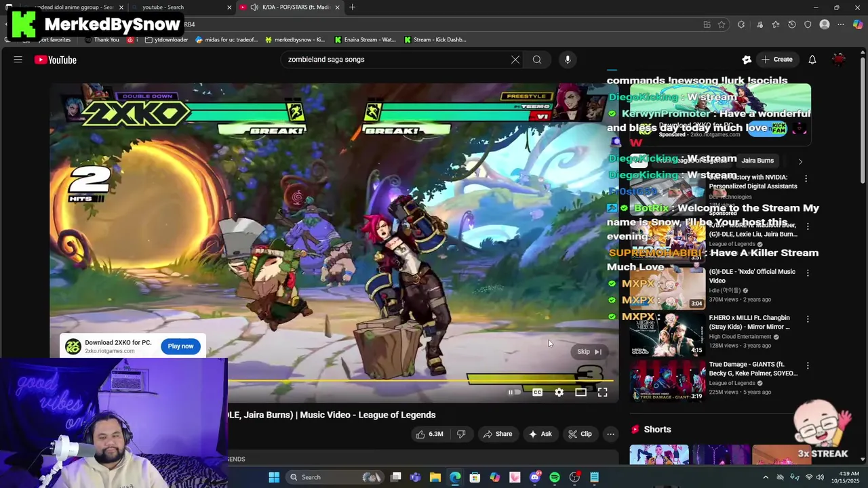
Task: Open options for (G)I-DLE 'Nxde' video
Action: pyautogui.click(x=808, y=272)
